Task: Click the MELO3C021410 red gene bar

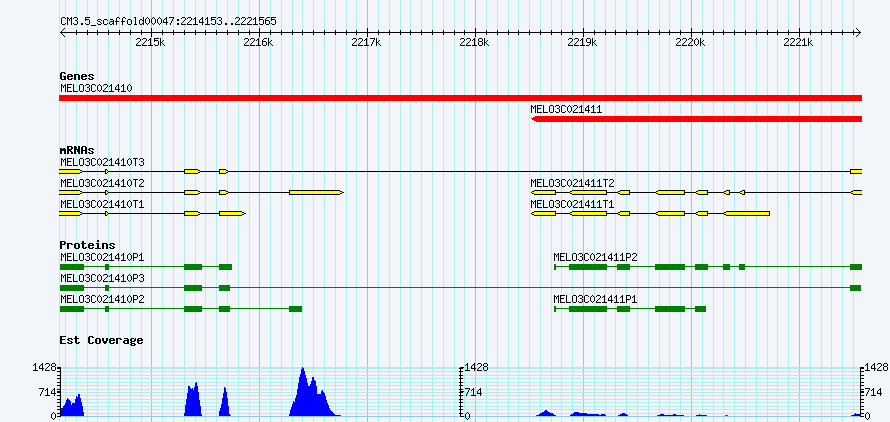Action: pos(460,98)
